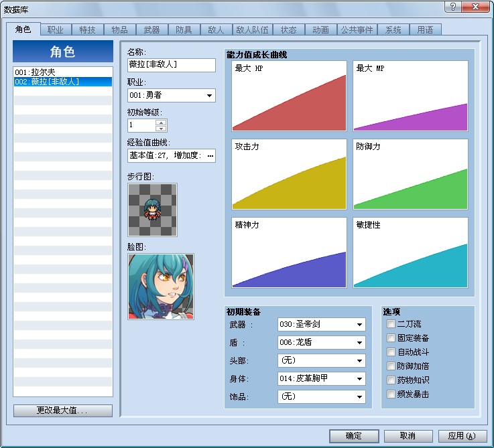
Task: Click the 取消 cancel button
Action: click(408, 436)
